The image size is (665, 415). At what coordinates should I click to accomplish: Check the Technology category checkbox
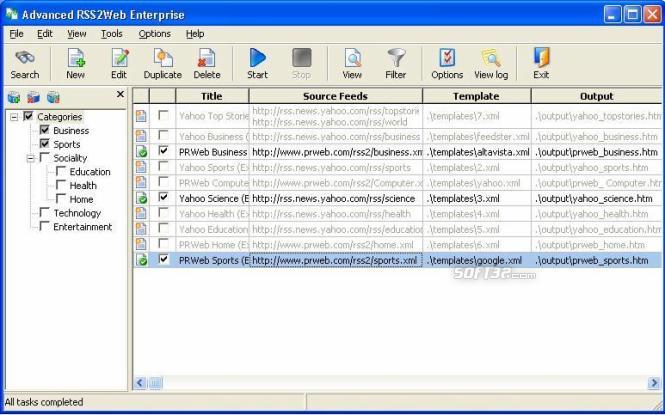pos(45,212)
